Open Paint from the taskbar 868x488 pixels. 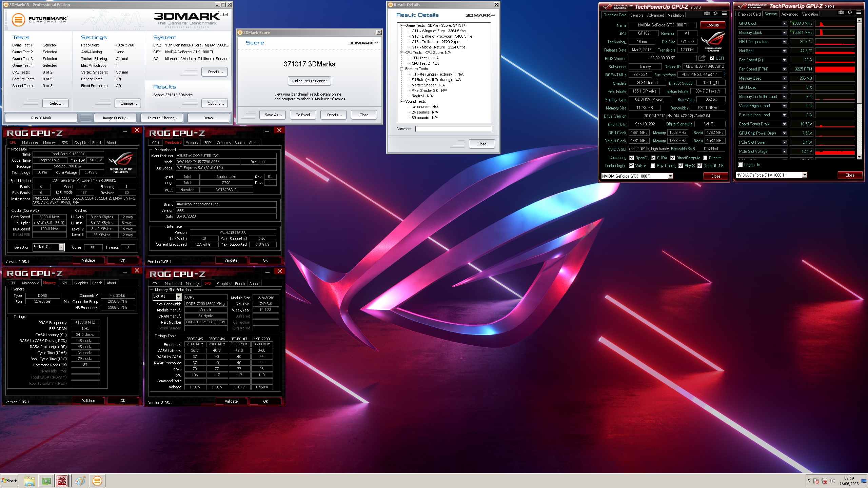[x=80, y=481]
